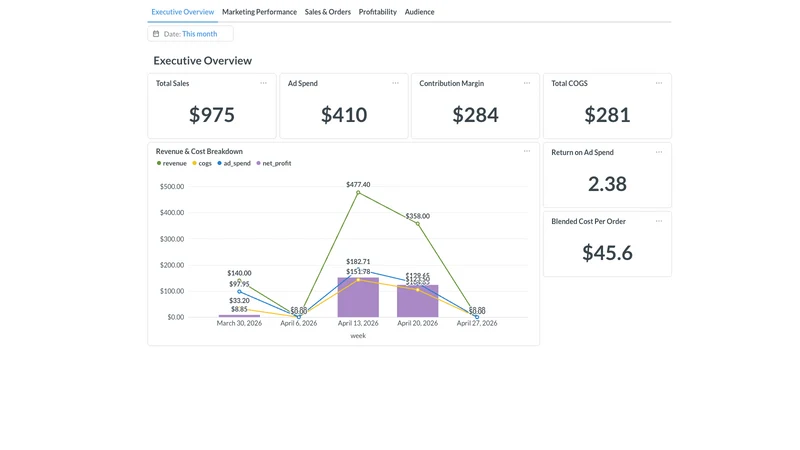
Task: Open the Total COGS card options menu
Action: 659,83
